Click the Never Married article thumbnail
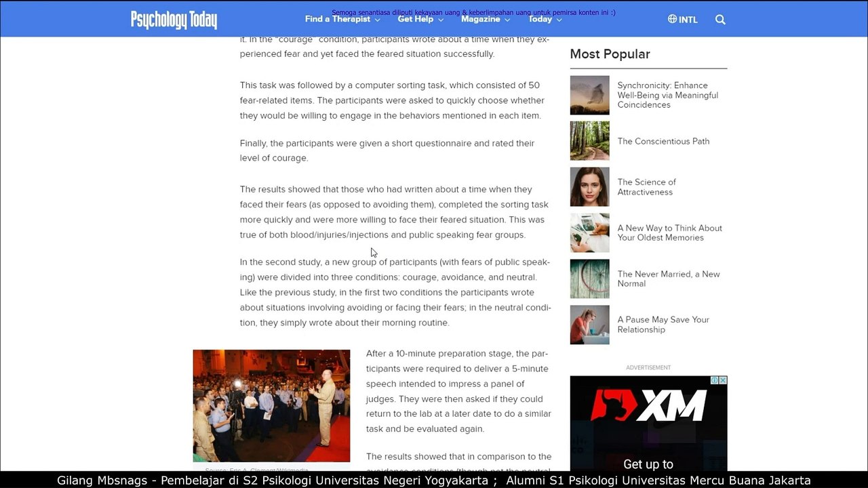This screenshot has height=488, width=868. (x=589, y=279)
